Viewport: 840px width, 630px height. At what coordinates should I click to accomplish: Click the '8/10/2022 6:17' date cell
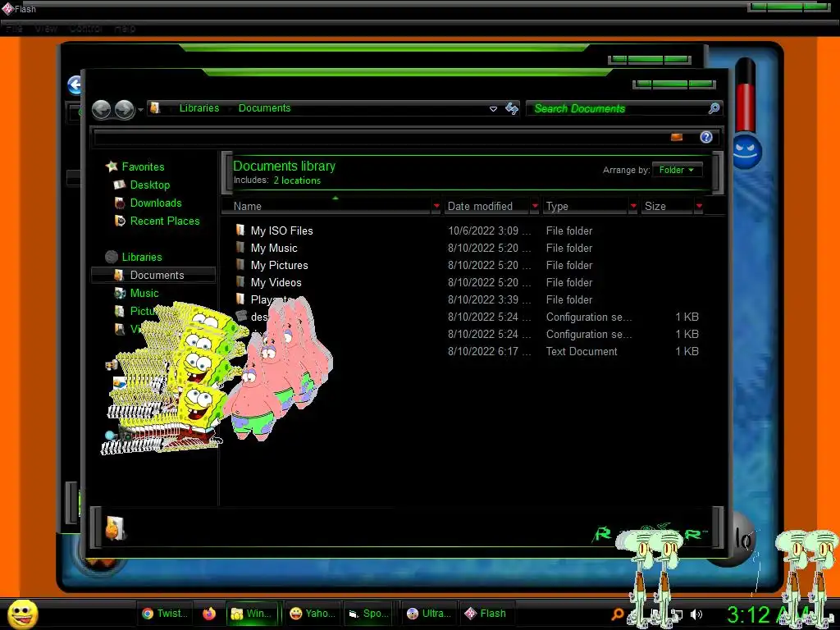tap(489, 351)
